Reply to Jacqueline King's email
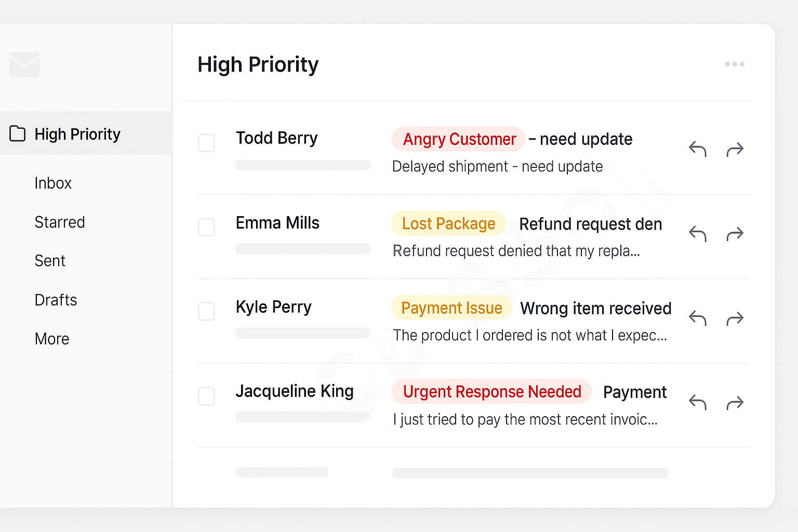 [698, 402]
